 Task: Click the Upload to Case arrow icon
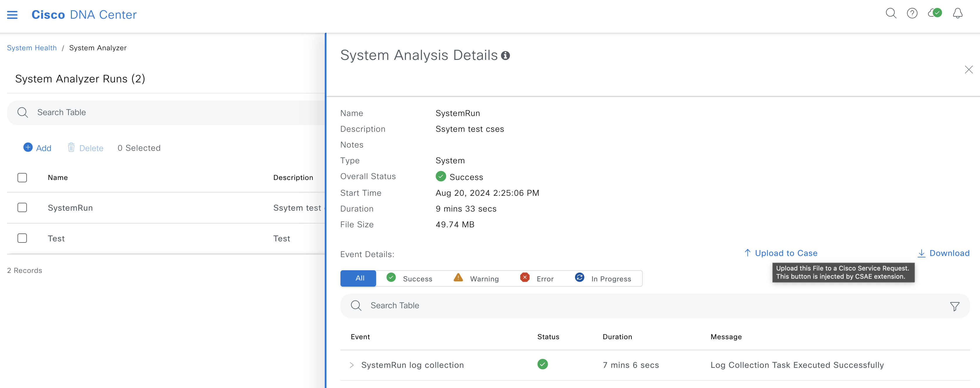[x=747, y=253]
